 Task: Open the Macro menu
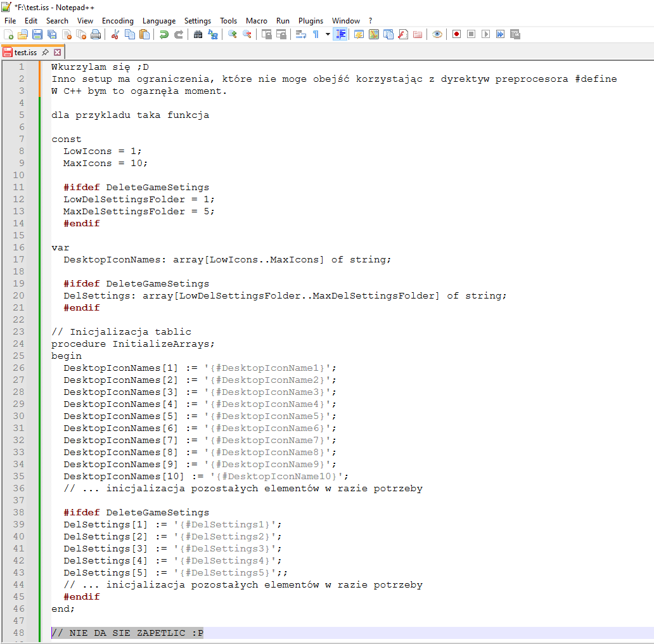pos(257,20)
